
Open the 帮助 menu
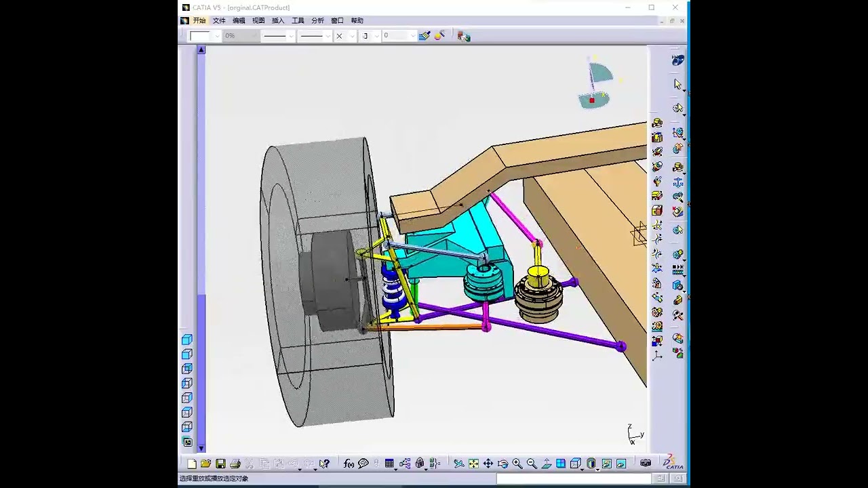click(x=357, y=21)
